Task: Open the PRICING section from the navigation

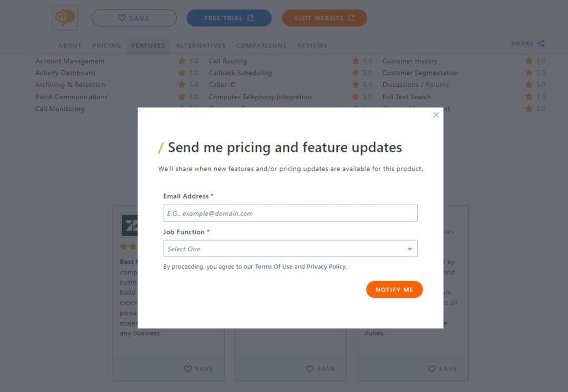Action: point(106,45)
